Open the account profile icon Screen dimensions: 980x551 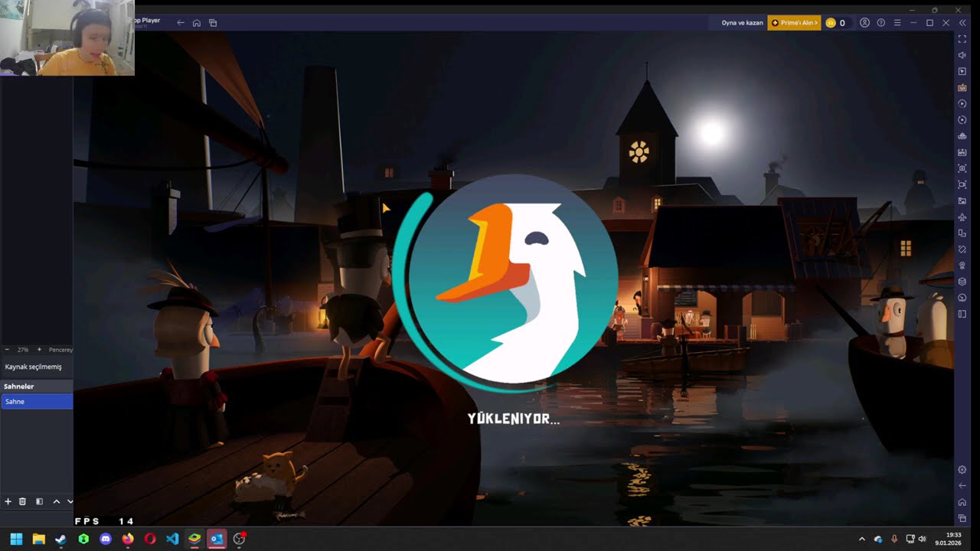864,23
